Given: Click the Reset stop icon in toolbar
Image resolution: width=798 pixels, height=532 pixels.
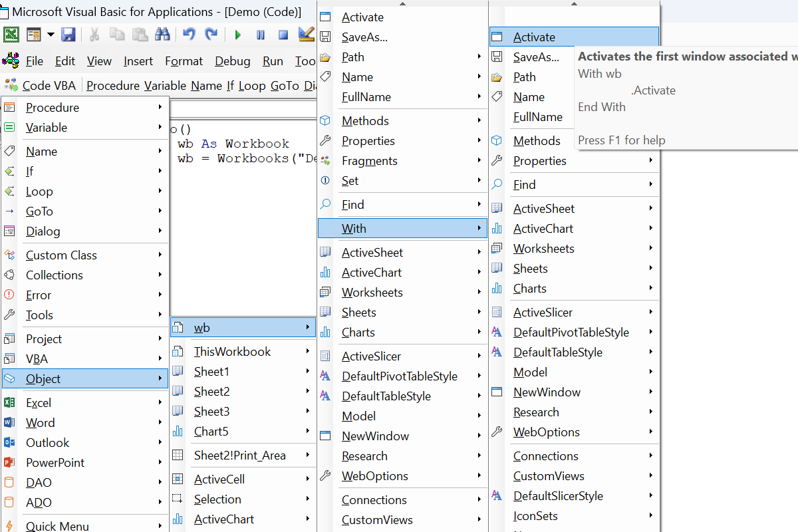Looking at the screenshot, I should (x=283, y=35).
